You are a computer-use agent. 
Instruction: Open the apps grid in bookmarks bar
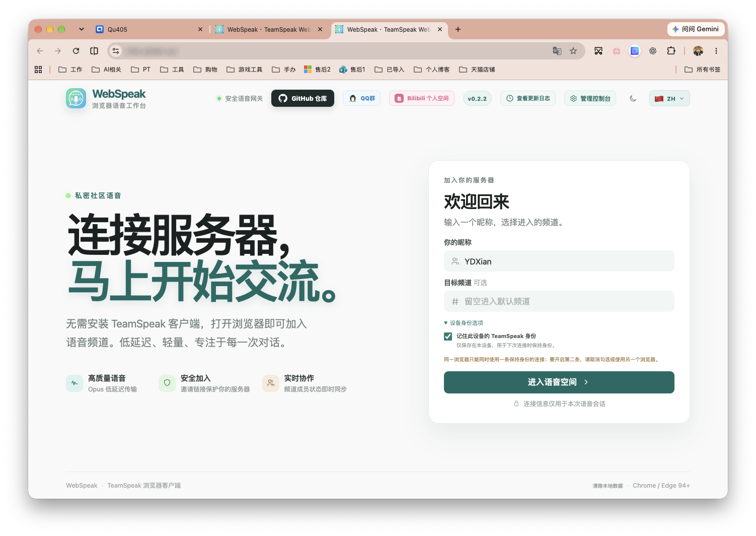(38, 70)
